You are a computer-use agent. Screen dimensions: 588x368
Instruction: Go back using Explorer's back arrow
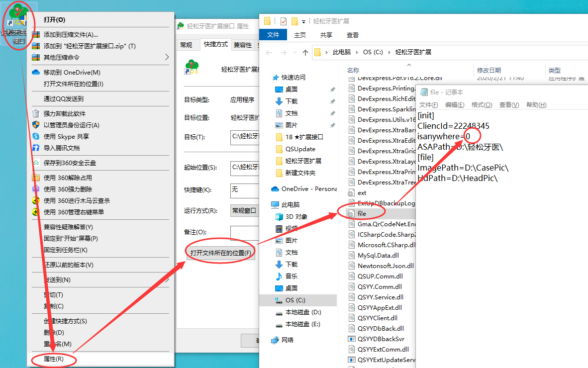click(269, 52)
